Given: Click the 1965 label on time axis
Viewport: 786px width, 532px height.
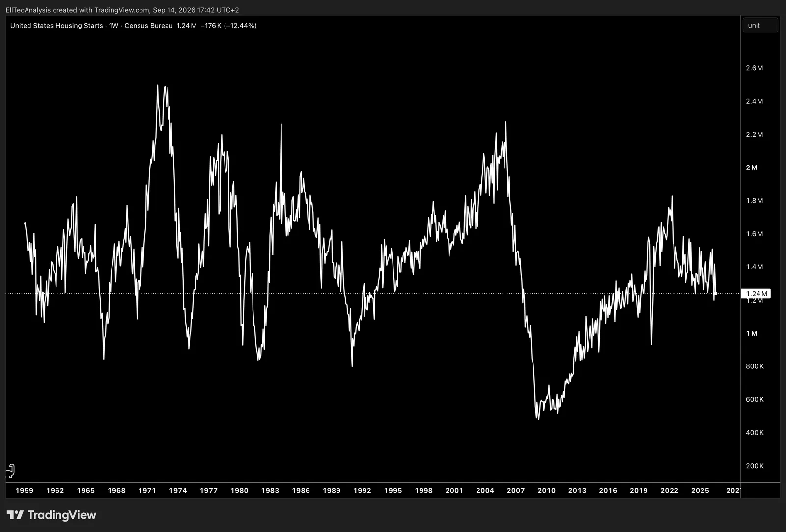Looking at the screenshot, I should click(86, 490).
